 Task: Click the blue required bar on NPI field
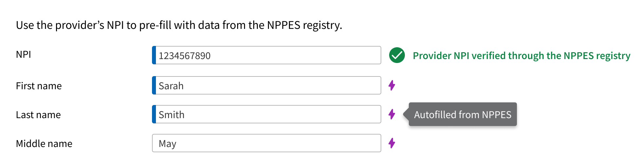click(154, 55)
